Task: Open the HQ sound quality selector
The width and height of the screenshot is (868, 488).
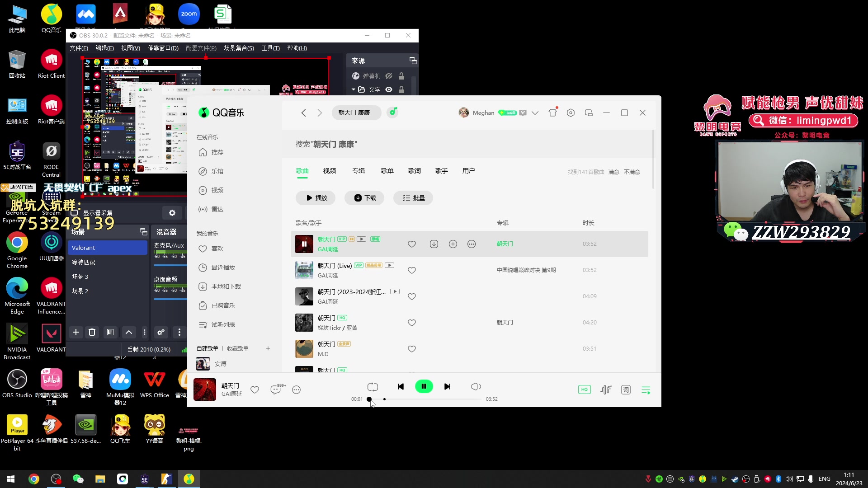Action: [584, 389]
